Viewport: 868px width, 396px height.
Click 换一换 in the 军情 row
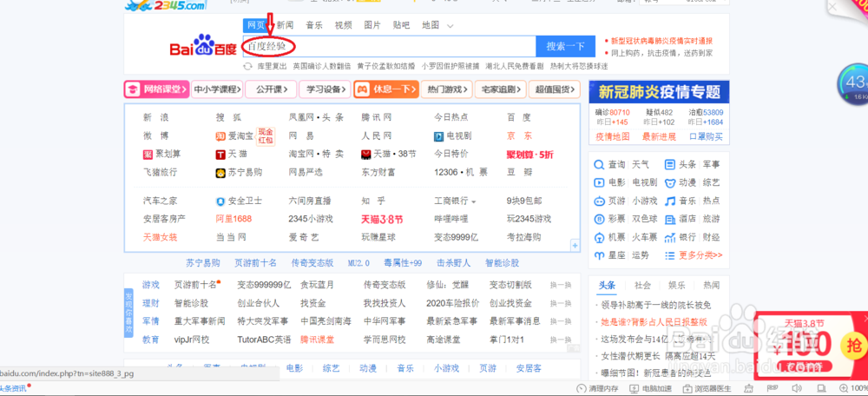(x=560, y=321)
